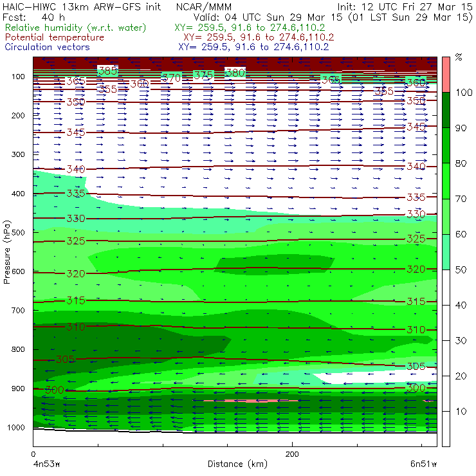Select the red Potential temperature legend label
Viewport: 476px width, 476px height.
(55, 37)
